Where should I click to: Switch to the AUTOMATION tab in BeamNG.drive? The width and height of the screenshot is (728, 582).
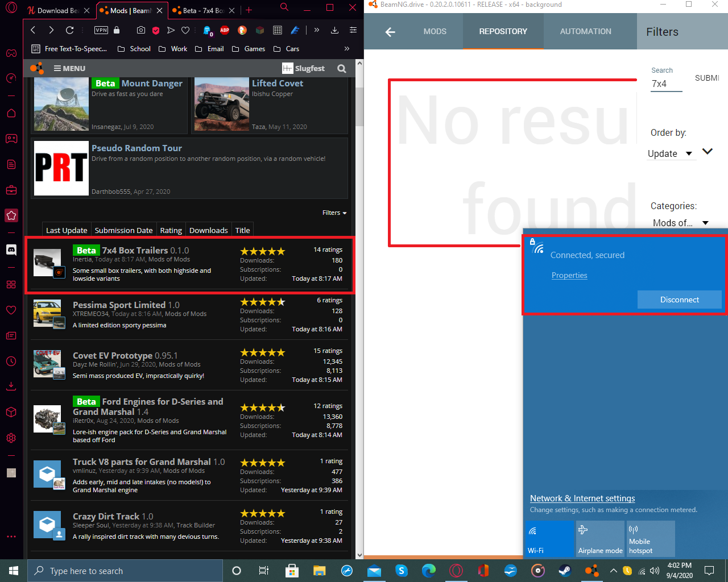pos(586,31)
